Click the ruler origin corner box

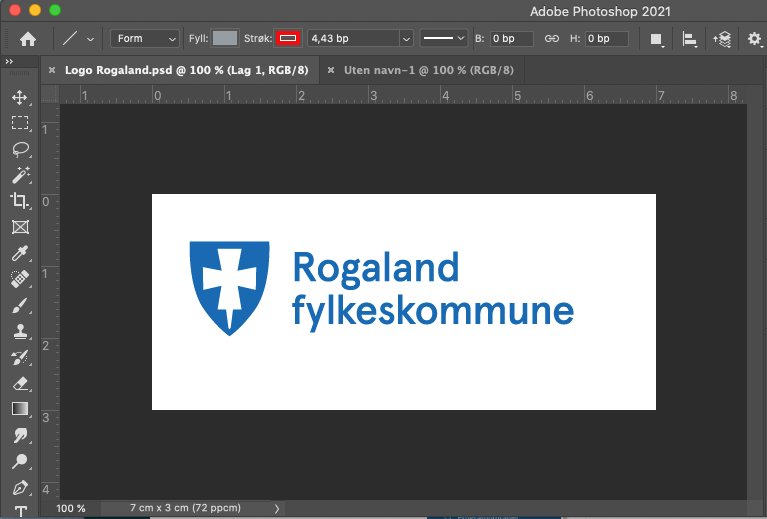point(49,94)
